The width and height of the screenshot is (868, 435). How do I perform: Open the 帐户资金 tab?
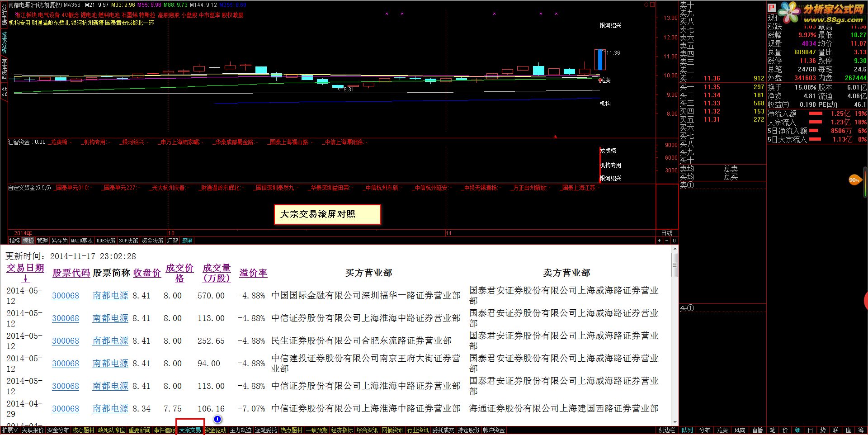[x=494, y=430]
